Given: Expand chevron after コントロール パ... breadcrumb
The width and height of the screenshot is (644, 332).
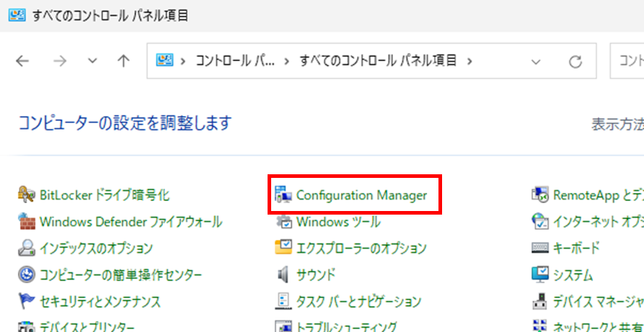Looking at the screenshot, I should [x=287, y=61].
